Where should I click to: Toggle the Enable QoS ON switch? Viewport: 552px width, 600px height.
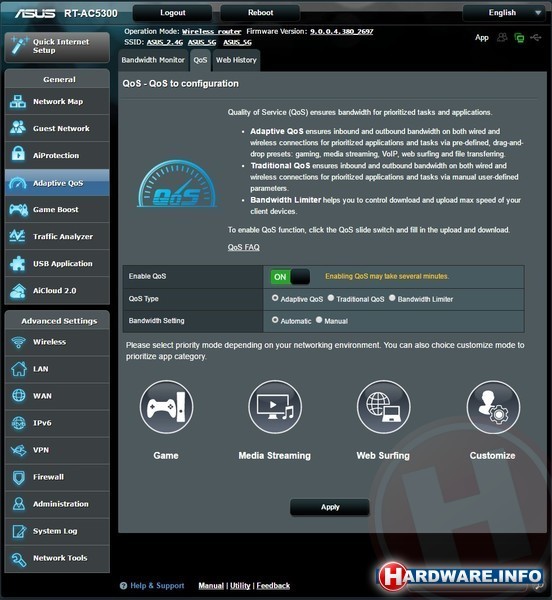pos(290,277)
